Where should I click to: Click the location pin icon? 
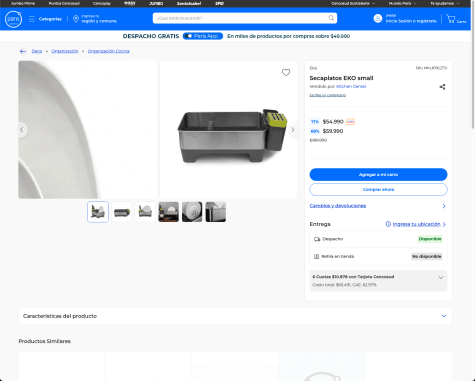pos(76,19)
